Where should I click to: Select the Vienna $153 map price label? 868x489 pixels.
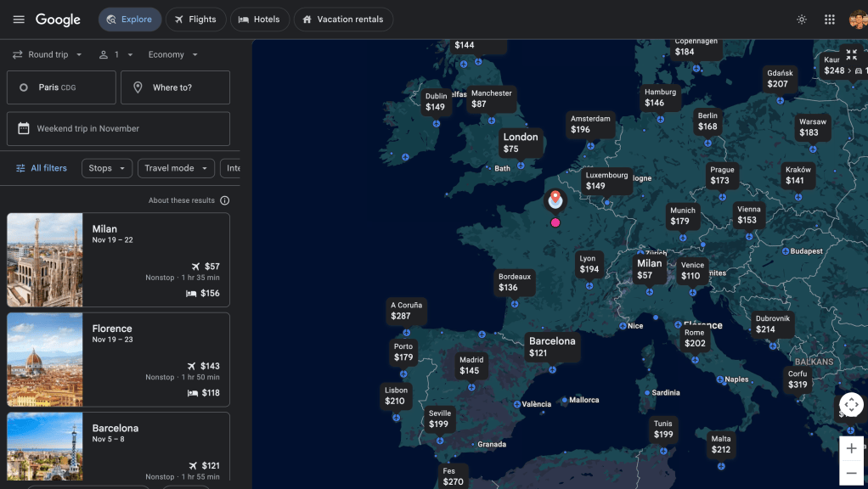point(748,215)
